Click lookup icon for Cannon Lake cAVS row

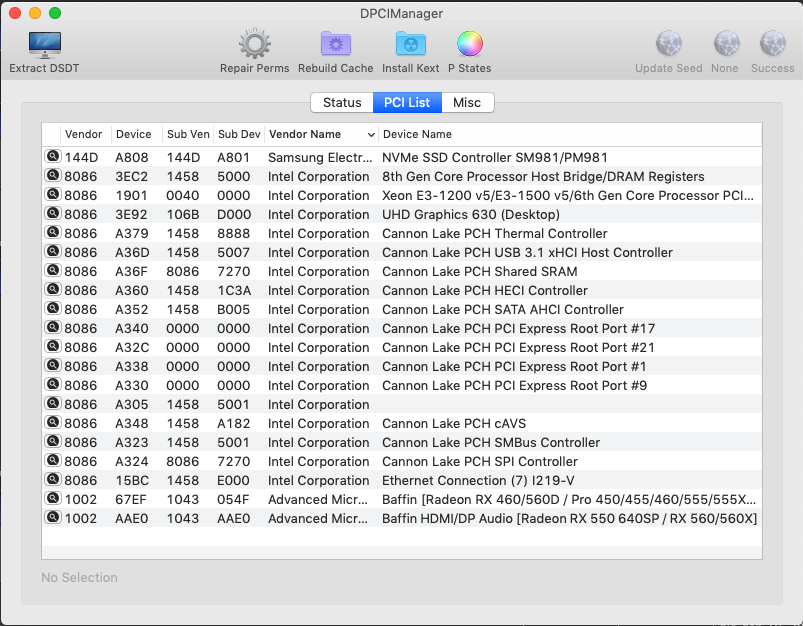click(x=53, y=422)
